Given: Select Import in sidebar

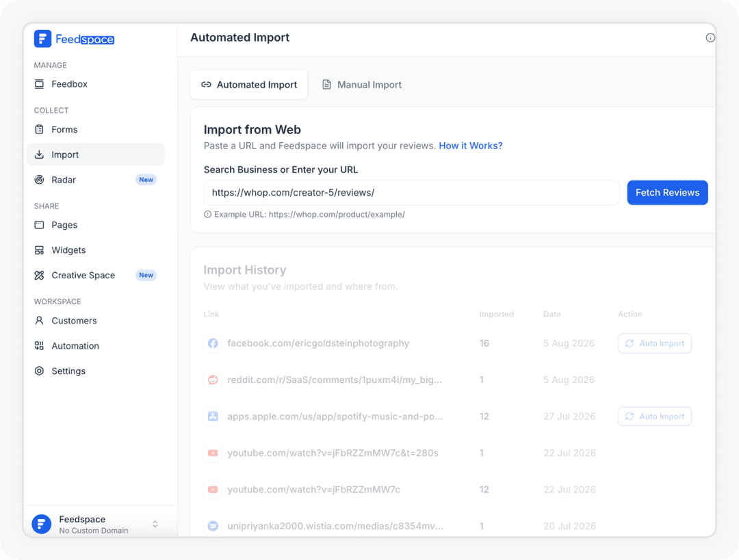Looking at the screenshot, I should [x=95, y=155].
